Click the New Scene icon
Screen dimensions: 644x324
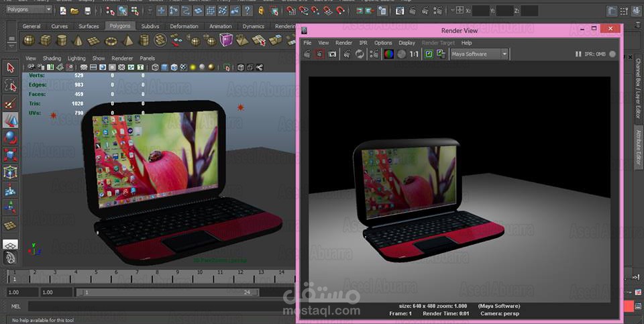pyautogui.click(x=63, y=11)
